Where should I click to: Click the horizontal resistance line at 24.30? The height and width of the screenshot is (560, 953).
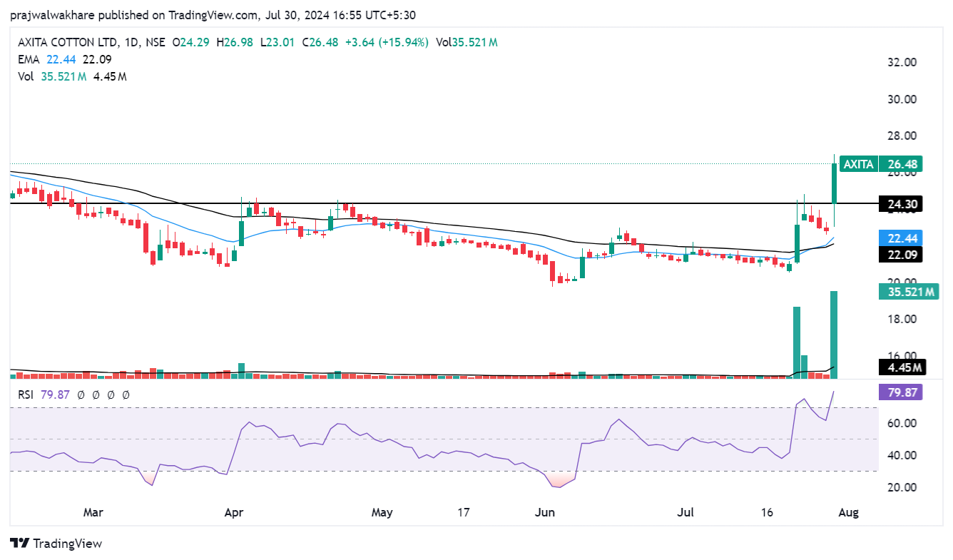click(x=428, y=203)
